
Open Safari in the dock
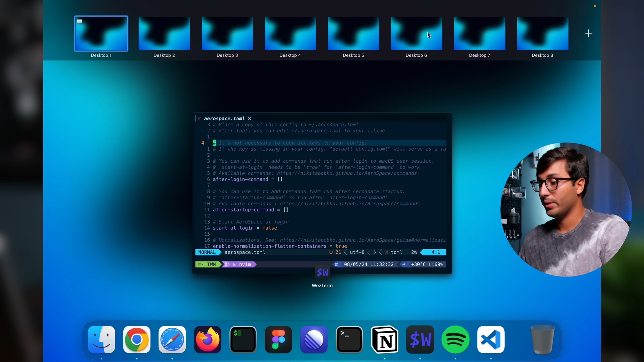(172, 339)
